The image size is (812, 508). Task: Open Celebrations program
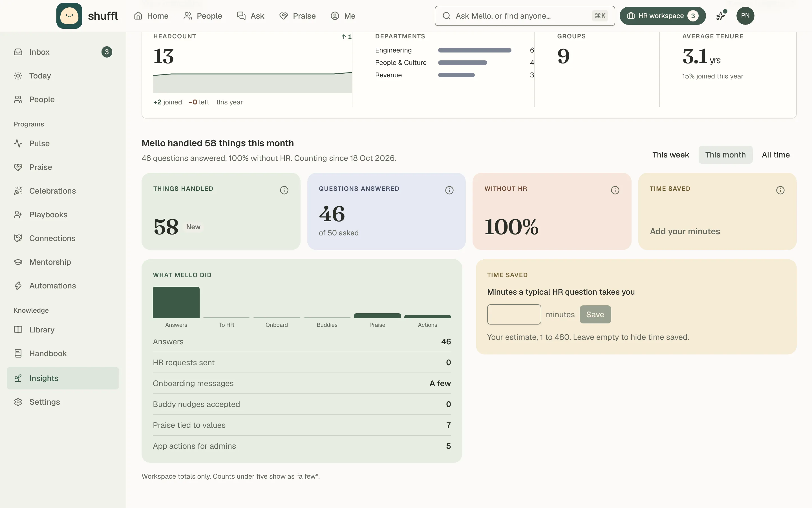pos(63,191)
